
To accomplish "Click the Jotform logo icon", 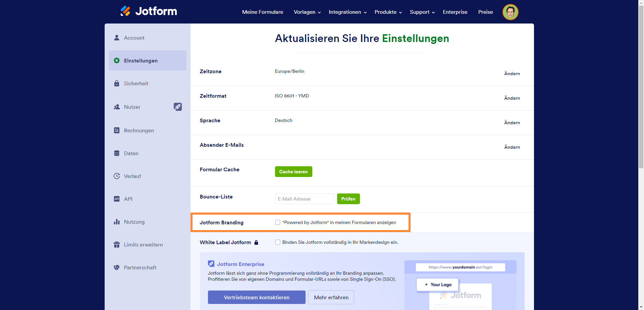I will [x=125, y=11].
